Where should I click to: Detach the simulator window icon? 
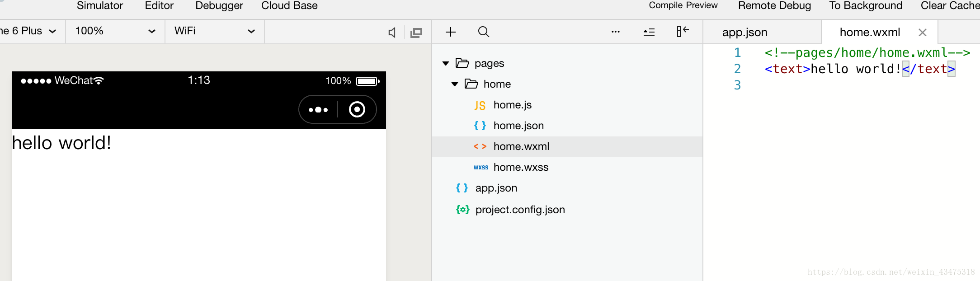[x=416, y=33]
